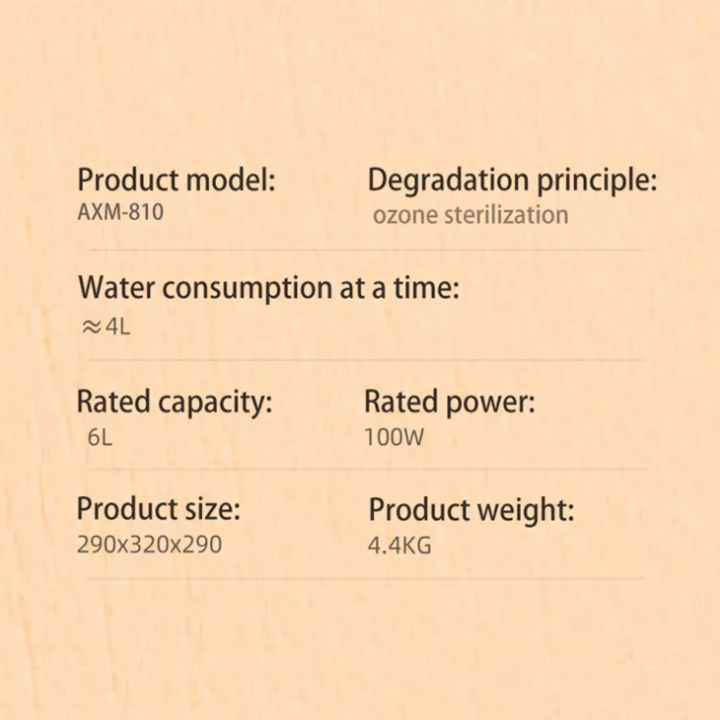Click the "Rated power:" heading
The height and width of the screenshot is (720, 720).
point(449,403)
